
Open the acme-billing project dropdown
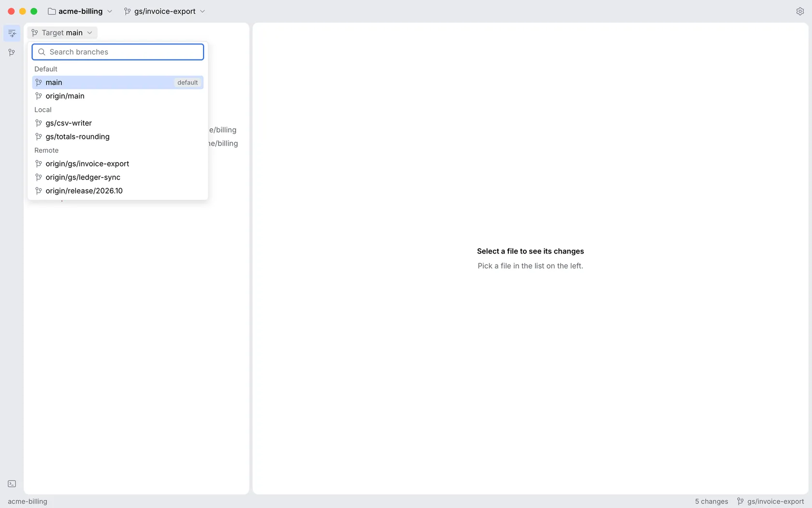[x=80, y=11]
